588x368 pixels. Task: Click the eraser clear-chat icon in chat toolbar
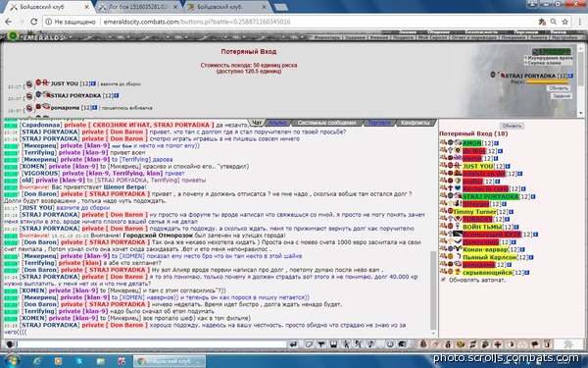click(309, 343)
